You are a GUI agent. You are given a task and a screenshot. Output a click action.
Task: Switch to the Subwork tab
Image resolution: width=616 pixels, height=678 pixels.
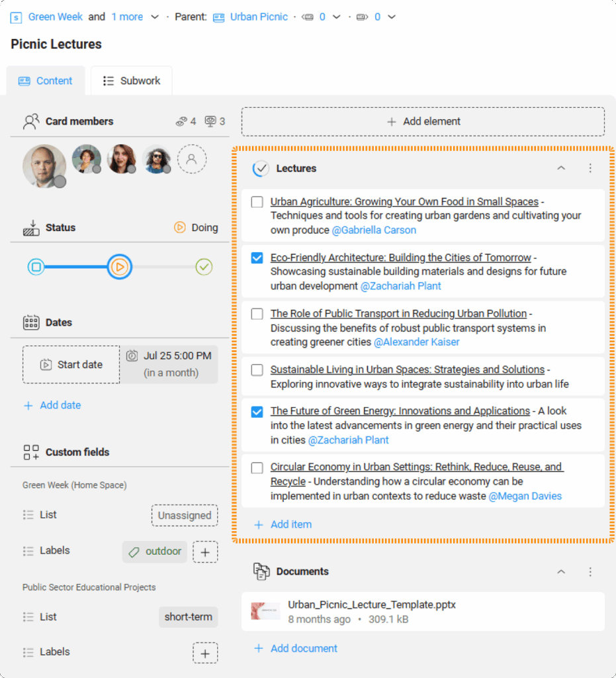coord(132,81)
